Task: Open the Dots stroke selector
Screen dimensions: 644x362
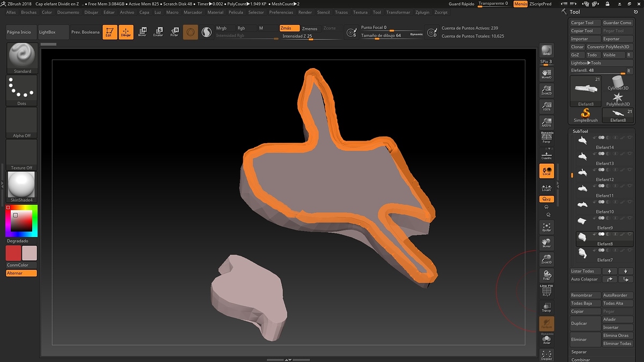Action: 22,90
